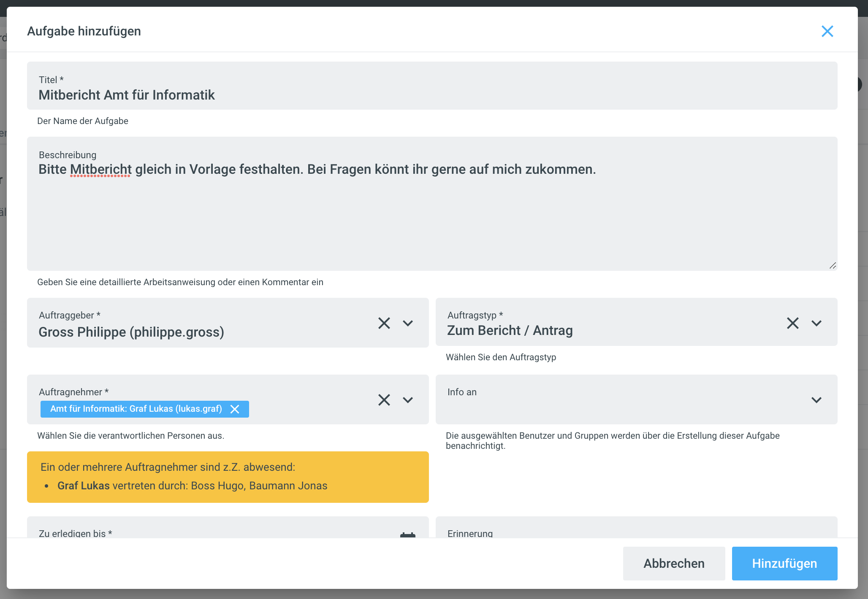Remove Graf Lukas chip from Auftragnehmer
868x599 pixels.
[x=235, y=409]
